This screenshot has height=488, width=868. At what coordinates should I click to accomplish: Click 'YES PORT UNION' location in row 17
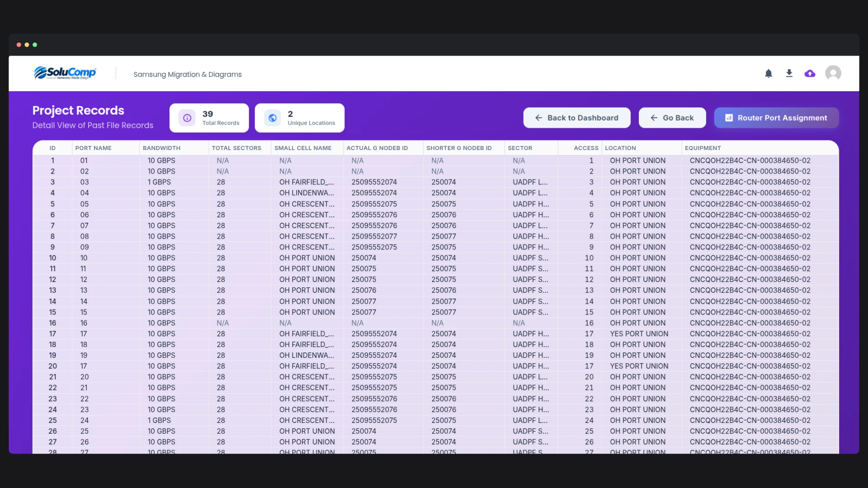pyautogui.click(x=639, y=334)
